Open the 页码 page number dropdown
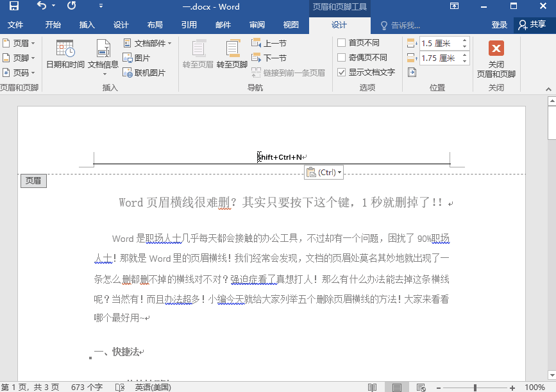 [21, 72]
